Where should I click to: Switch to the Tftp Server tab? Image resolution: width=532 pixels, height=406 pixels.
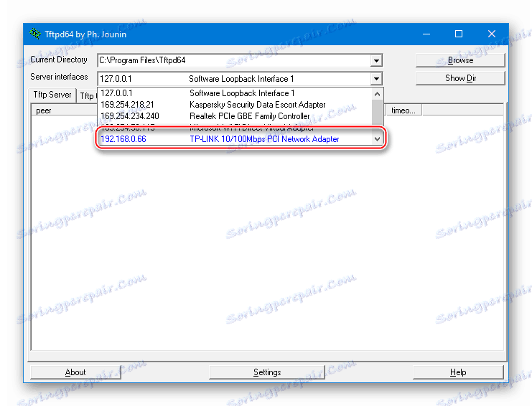[52, 95]
